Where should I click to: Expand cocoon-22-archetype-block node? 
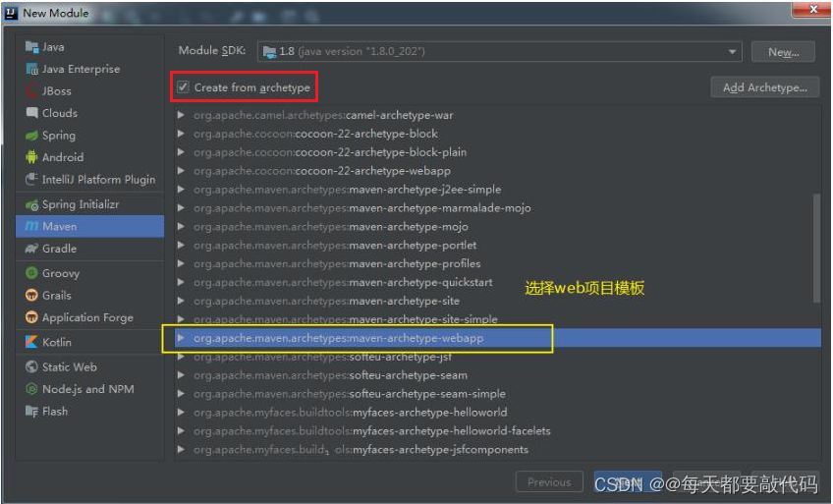(x=181, y=134)
